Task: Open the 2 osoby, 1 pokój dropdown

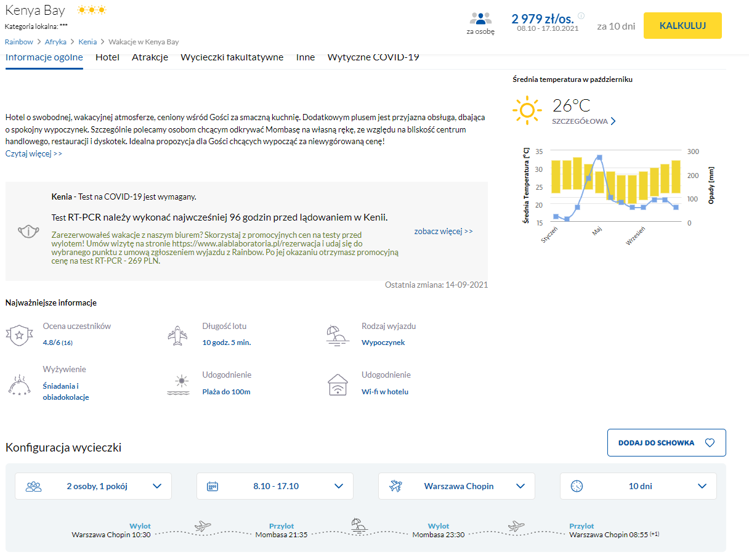Action: coord(93,486)
